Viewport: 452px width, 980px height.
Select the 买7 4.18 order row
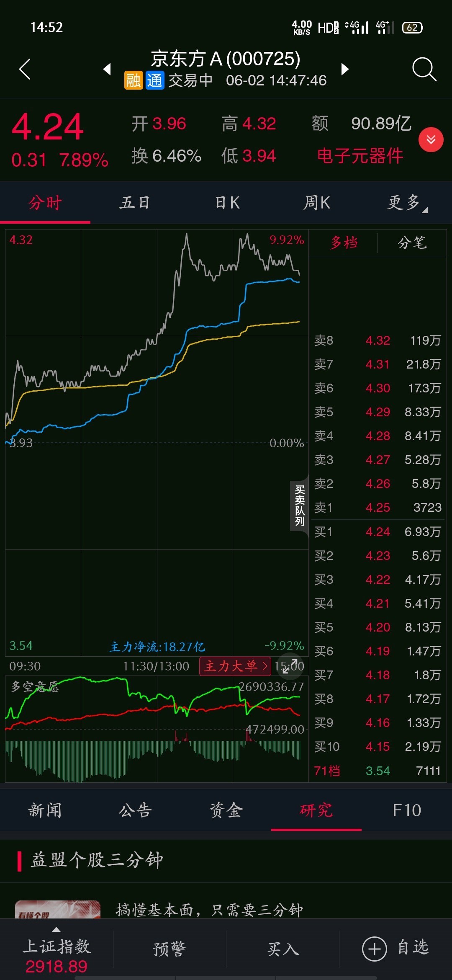[x=378, y=675]
